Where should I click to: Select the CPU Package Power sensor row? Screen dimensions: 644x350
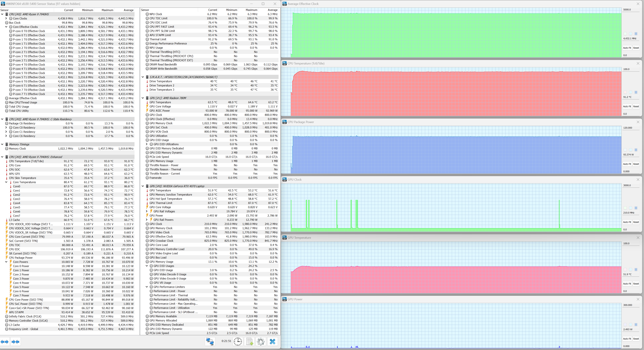[x=21, y=258]
